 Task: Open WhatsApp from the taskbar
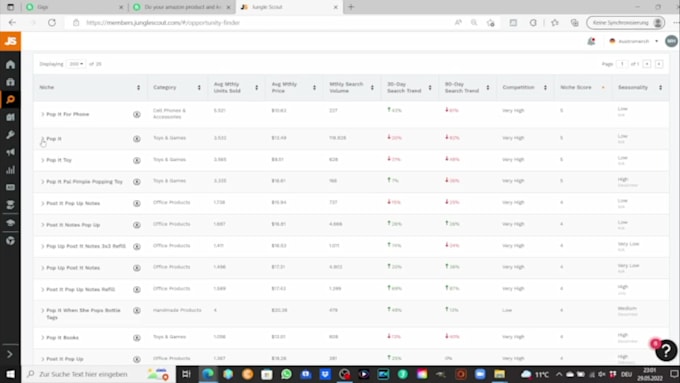point(286,374)
